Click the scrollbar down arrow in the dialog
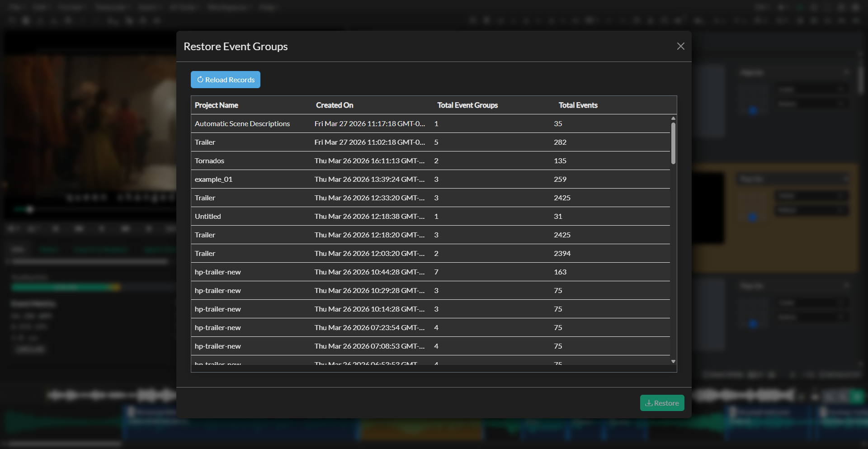The height and width of the screenshot is (449, 868). click(673, 361)
